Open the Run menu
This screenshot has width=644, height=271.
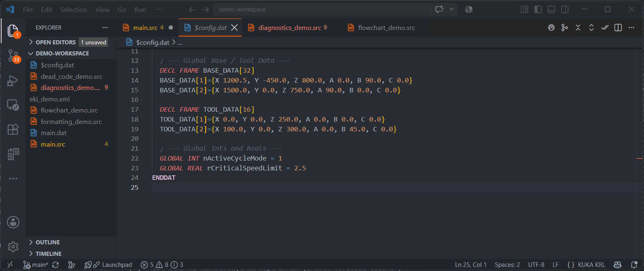140,9
